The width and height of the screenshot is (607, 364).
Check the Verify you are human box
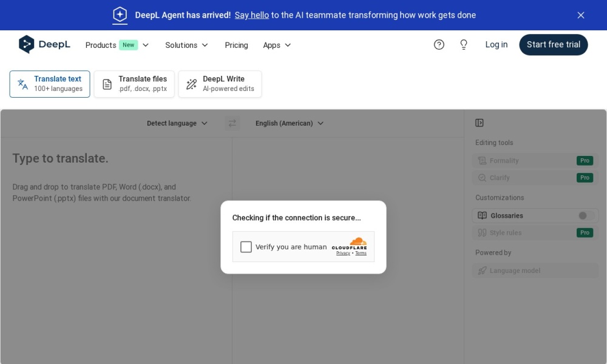pyautogui.click(x=246, y=247)
